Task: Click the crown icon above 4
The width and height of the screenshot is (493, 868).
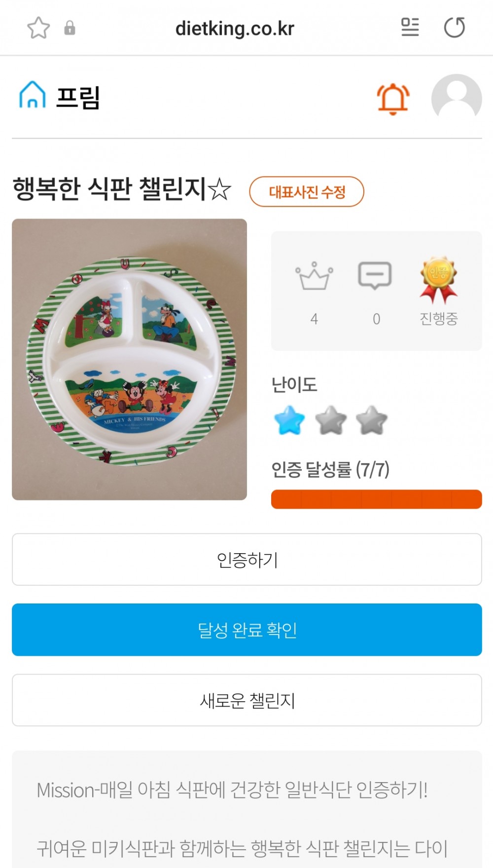Action: 314,276
